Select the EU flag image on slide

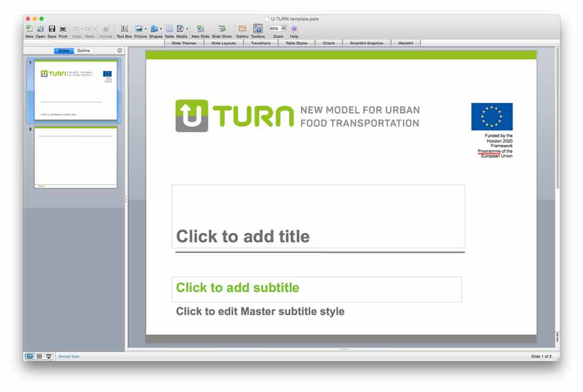point(491,116)
